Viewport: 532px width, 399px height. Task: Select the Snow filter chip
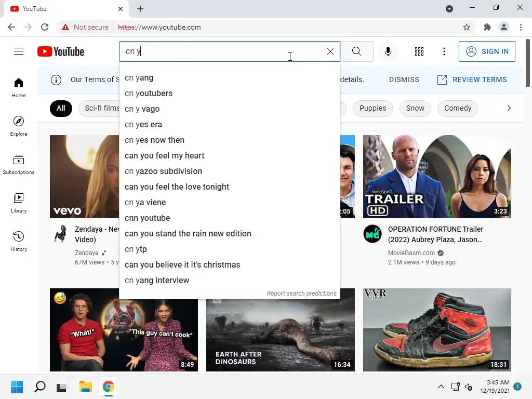click(415, 109)
